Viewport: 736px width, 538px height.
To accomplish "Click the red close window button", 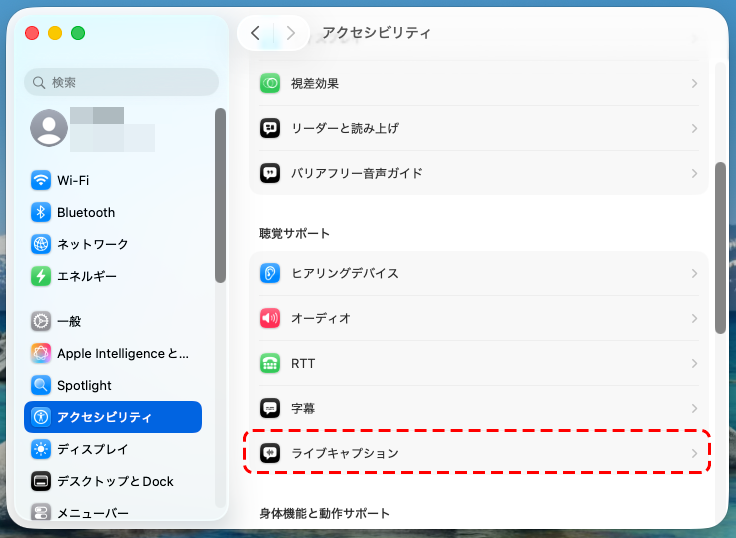I will click(32, 33).
